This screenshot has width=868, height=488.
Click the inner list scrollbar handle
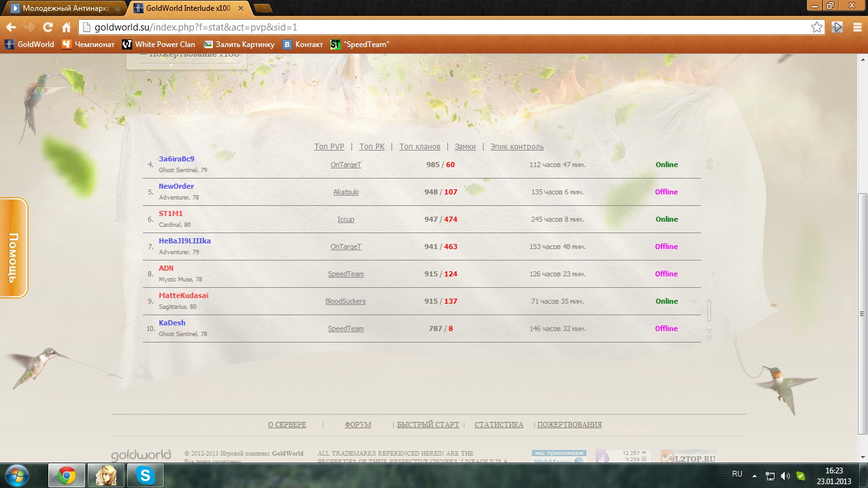click(x=709, y=310)
